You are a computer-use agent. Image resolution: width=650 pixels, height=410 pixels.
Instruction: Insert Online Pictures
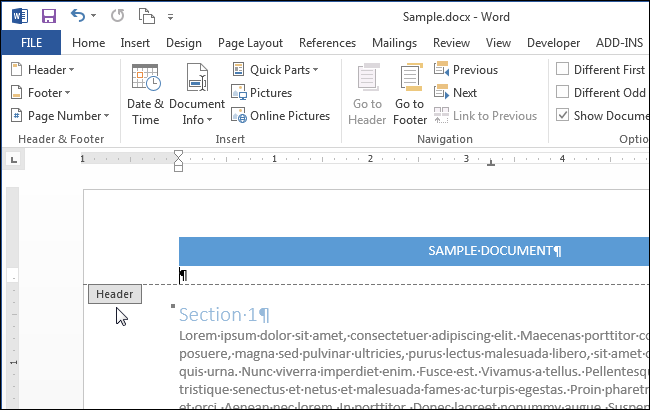[280, 116]
